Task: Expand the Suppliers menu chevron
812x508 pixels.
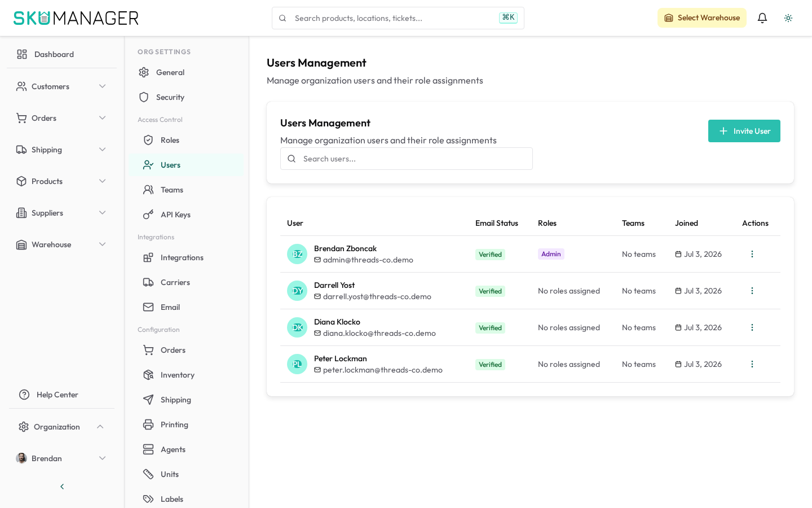Action: [x=103, y=213]
